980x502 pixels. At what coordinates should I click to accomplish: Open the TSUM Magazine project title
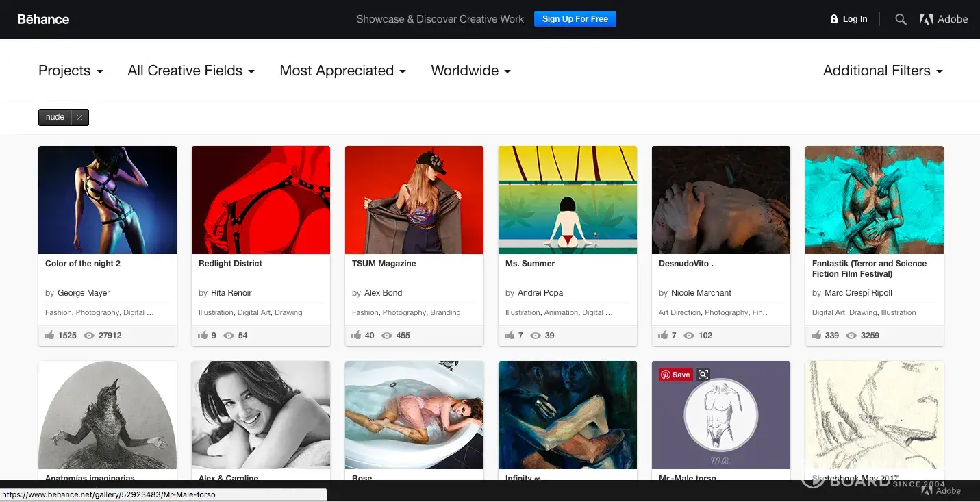[384, 264]
